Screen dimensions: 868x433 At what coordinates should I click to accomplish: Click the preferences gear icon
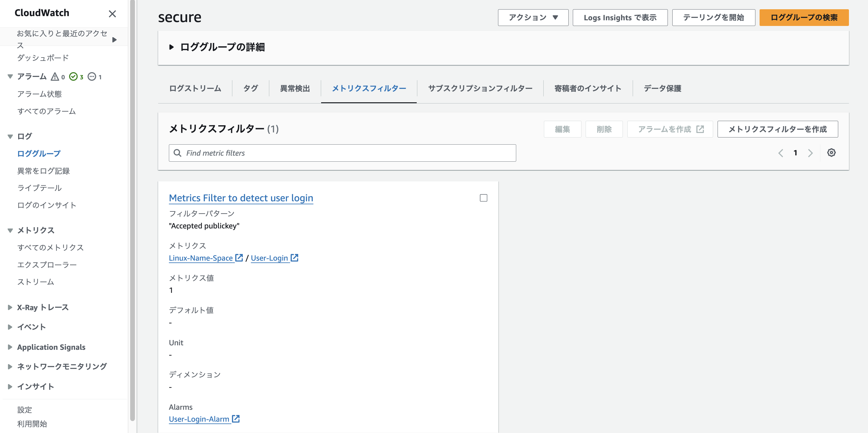[831, 153]
